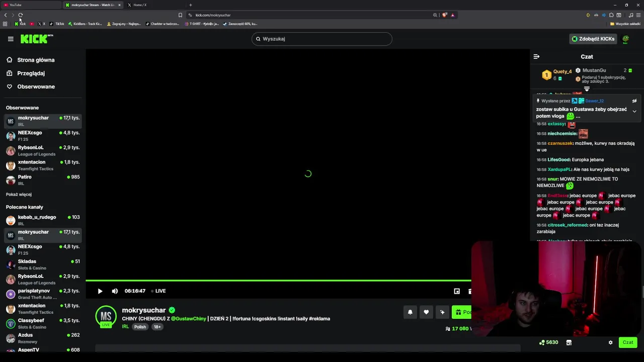Open AspenTV recommended channel
Image resolution: width=644 pixels, height=362 pixels.
43,350
